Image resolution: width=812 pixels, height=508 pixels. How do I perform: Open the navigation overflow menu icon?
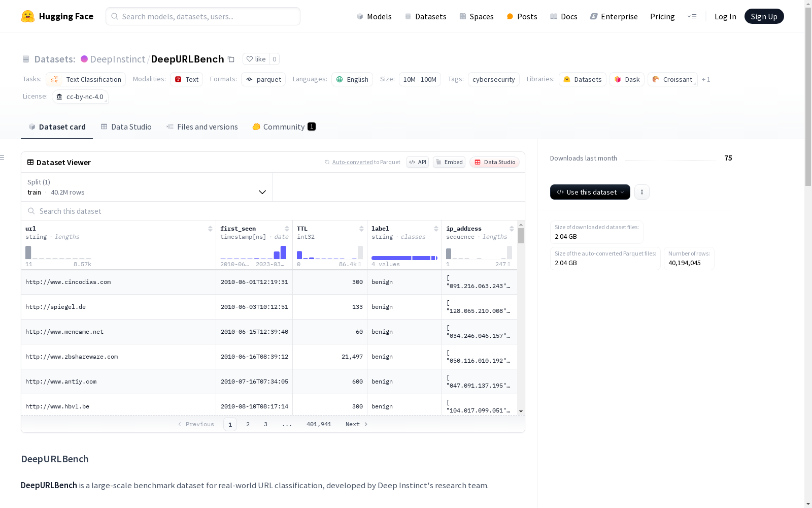pos(692,16)
